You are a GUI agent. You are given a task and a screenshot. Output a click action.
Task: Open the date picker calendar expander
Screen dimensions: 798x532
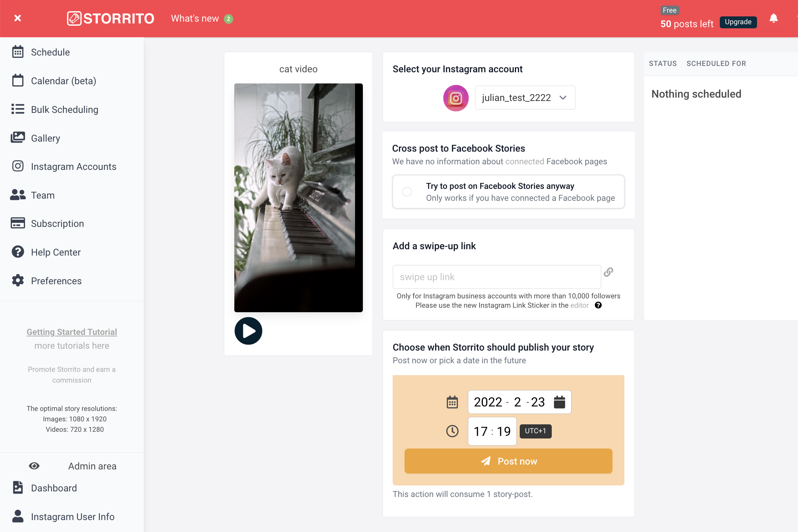[x=558, y=402]
